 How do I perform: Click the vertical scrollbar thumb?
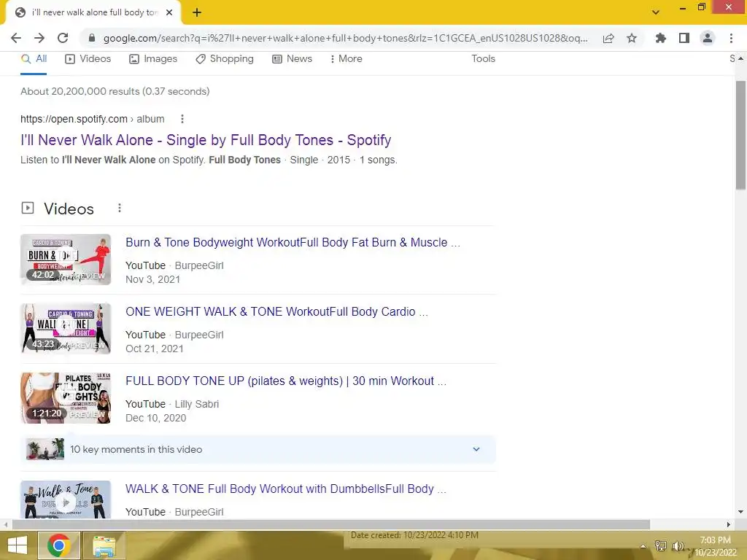pyautogui.click(x=740, y=135)
